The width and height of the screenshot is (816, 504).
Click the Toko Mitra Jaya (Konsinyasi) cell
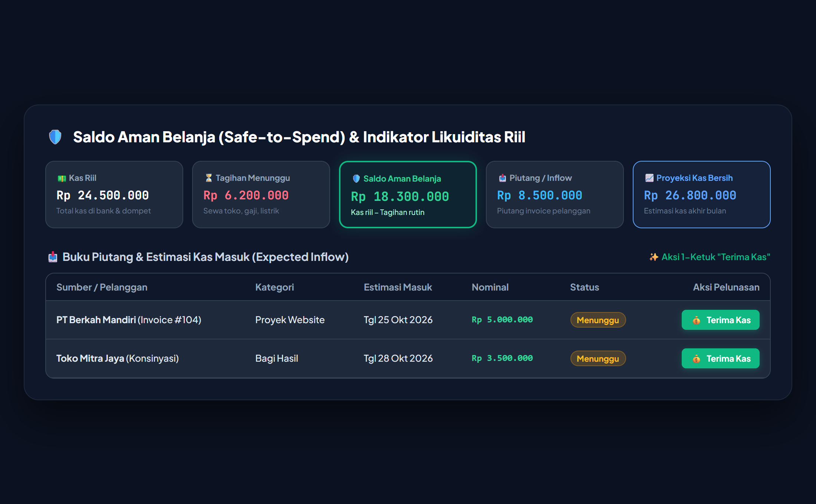[118, 358]
